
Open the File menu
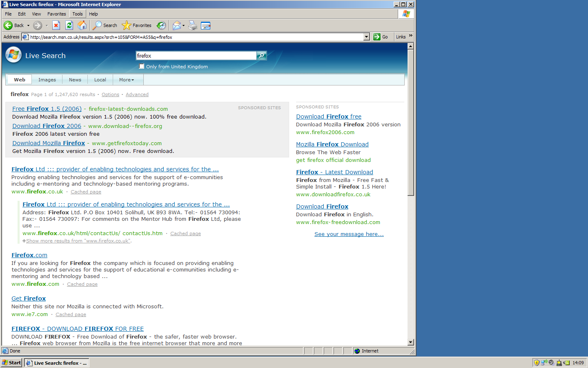click(x=8, y=14)
